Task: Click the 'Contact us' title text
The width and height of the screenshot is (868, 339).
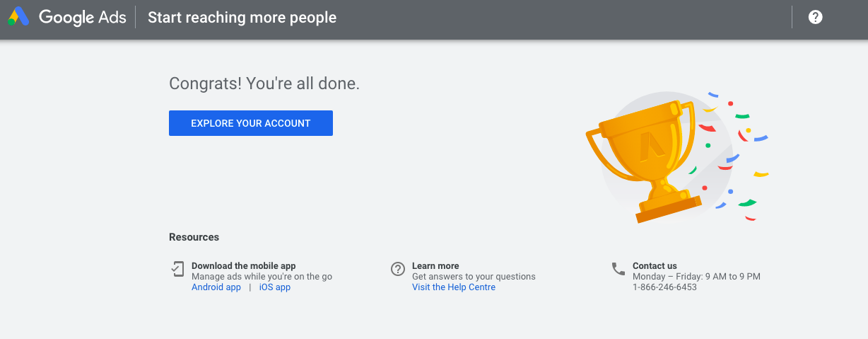Action: pyautogui.click(x=655, y=266)
